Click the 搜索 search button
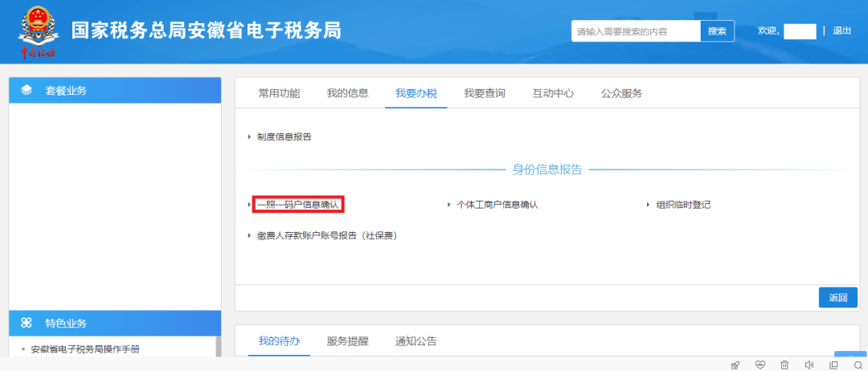 click(x=718, y=31)
